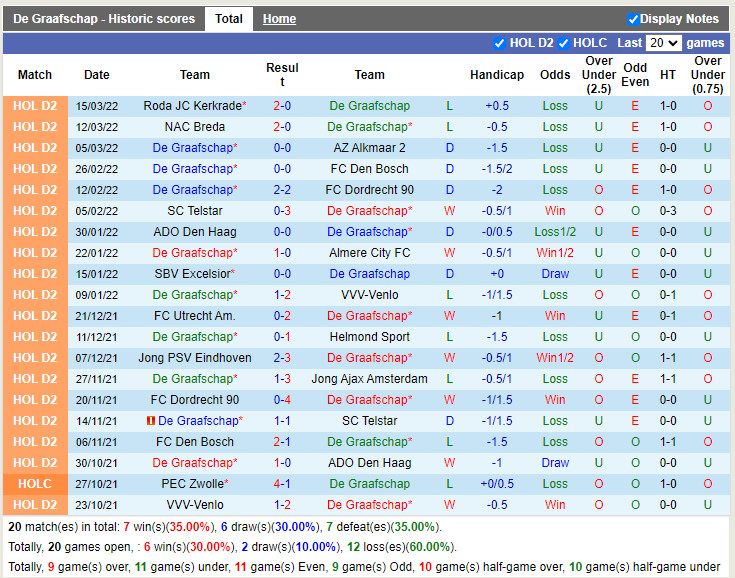Switch to the Home tab
735x578 pixels.
279,19
